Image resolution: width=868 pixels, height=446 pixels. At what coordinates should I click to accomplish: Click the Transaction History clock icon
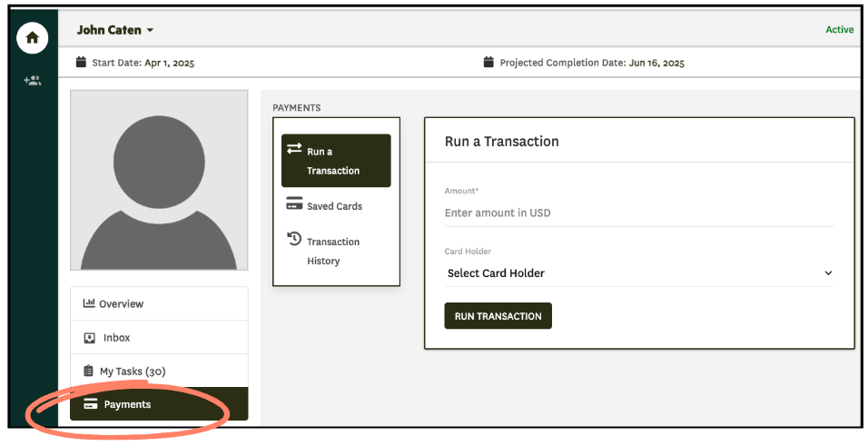point(294,239)
